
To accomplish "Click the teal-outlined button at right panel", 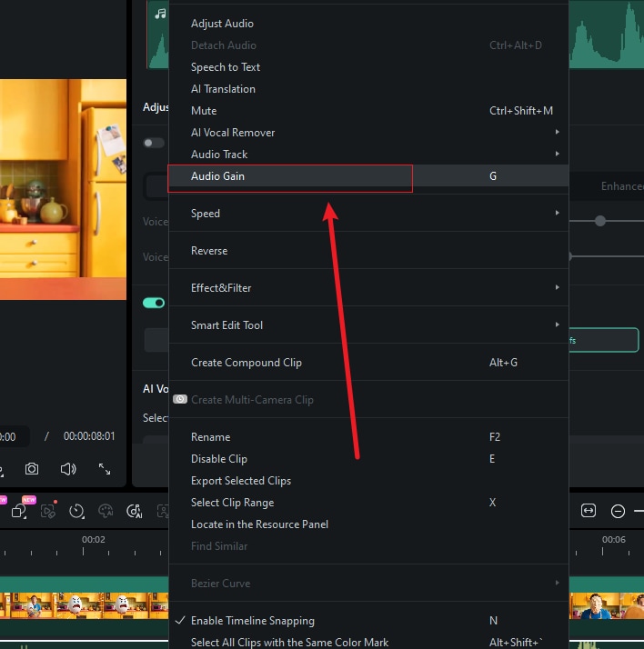I will 603,340.
